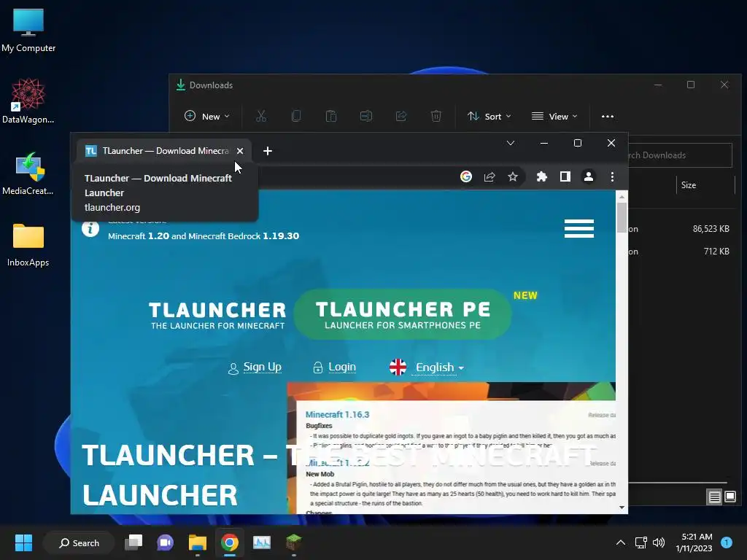747x560 pixels.
Task: Share this page using Chrome share icon
Action: pyautogui.click(x=489, y=176)
